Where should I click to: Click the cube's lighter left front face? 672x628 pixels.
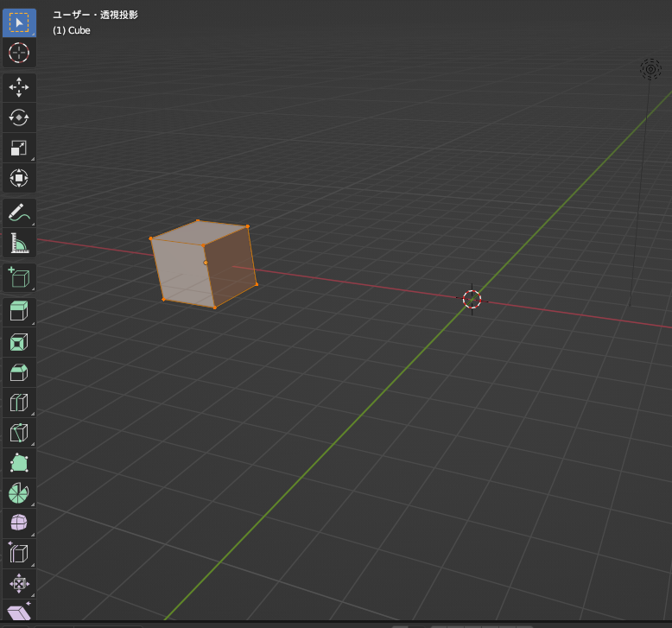(x=182, y=272)
